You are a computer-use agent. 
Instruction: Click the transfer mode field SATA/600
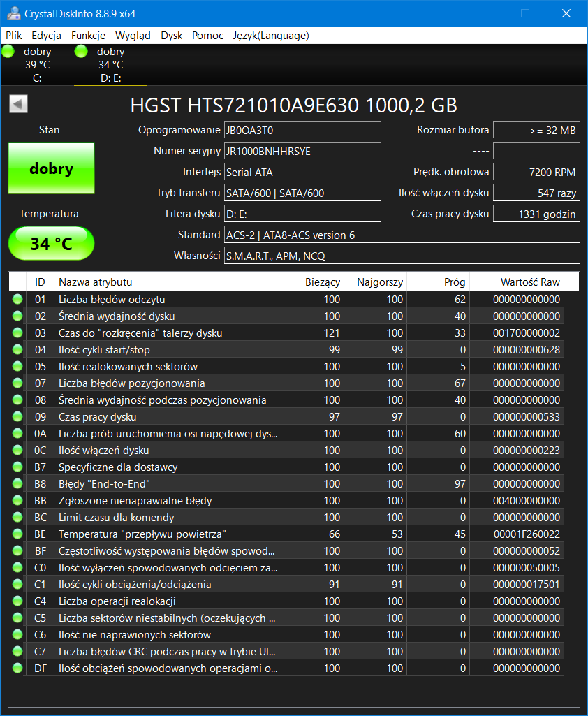[x=302, y=193]
